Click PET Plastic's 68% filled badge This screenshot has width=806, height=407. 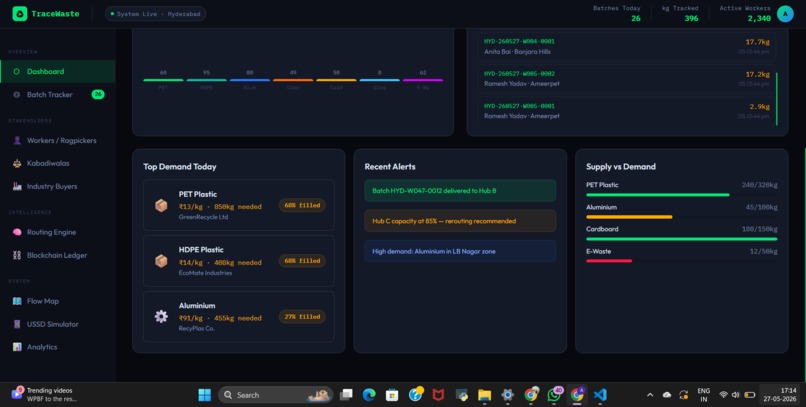click(x=302, y=205)
